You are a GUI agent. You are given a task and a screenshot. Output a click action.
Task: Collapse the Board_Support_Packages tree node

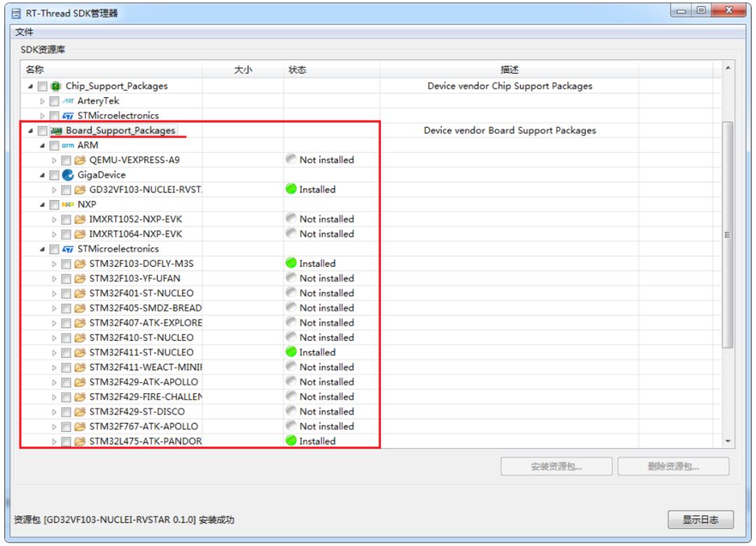coord(30,131)
